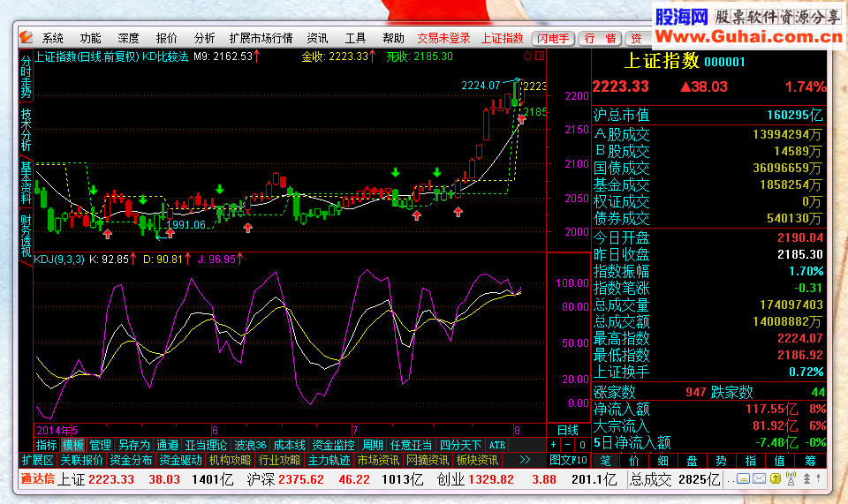This screenshot has height=504, width=848.
Task: Click the diamond icon at chart top-right
Action: [x=528, y=56]
